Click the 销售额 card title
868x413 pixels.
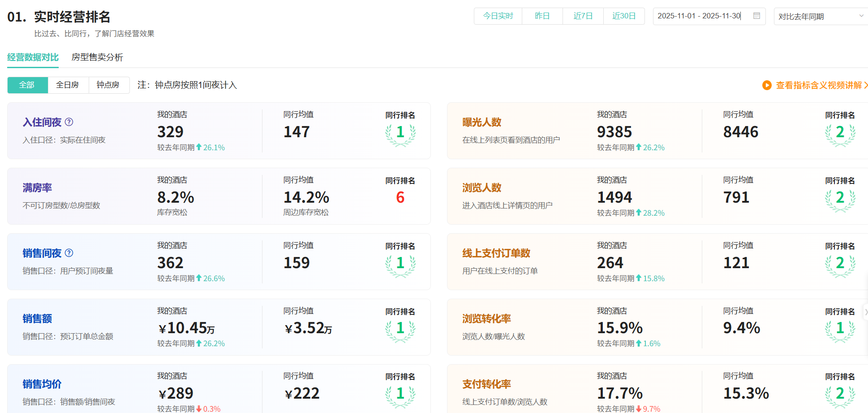pyautogui.click(x=37, y=318)
